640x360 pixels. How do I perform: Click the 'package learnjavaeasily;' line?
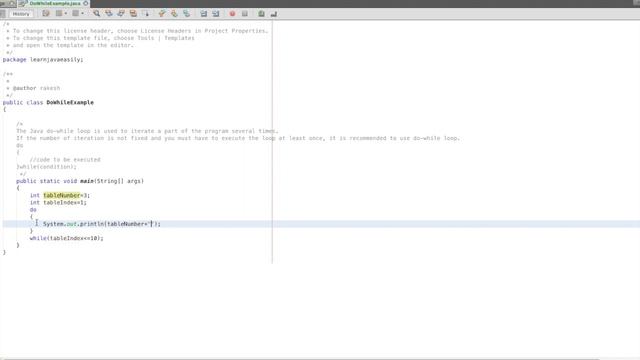tap(43, 60)
